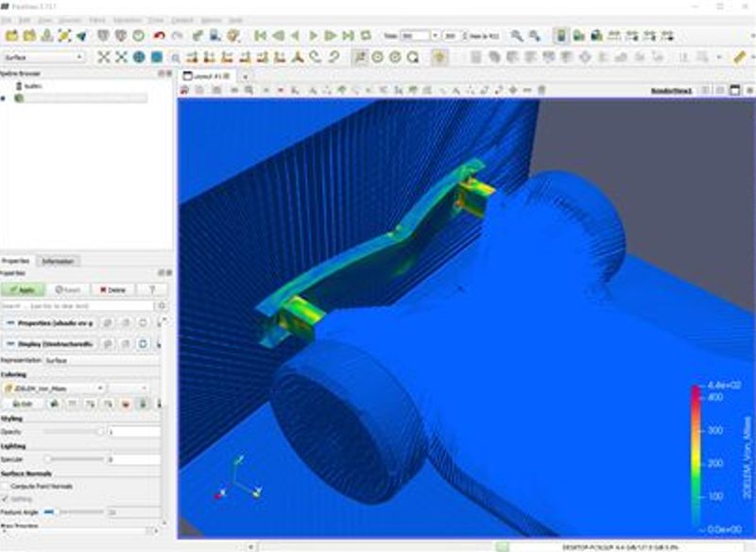
Task: Click the red Undo arrow icon
Action: (159, 36)
